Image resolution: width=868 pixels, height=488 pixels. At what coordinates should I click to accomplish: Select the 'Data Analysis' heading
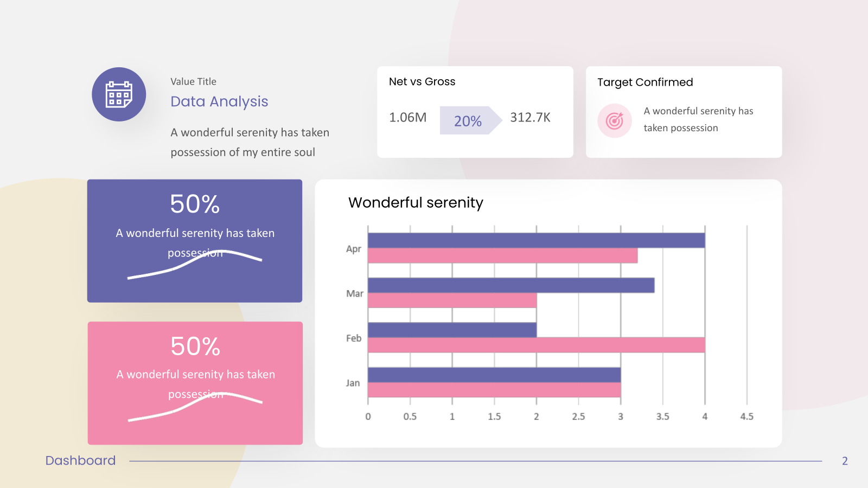tap(219, 101)
